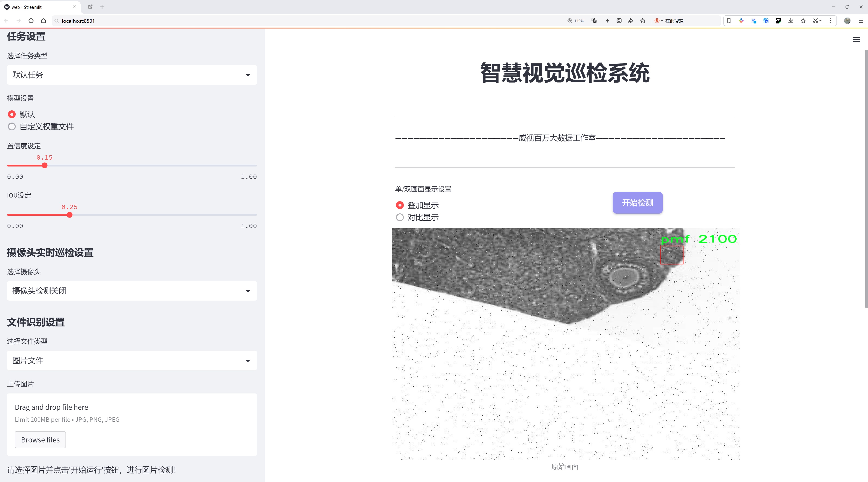Viewport: 868px width, 482px height.
Task: Open the 摄像头检测关闭 camera dropdown
Action: (132, 291)
